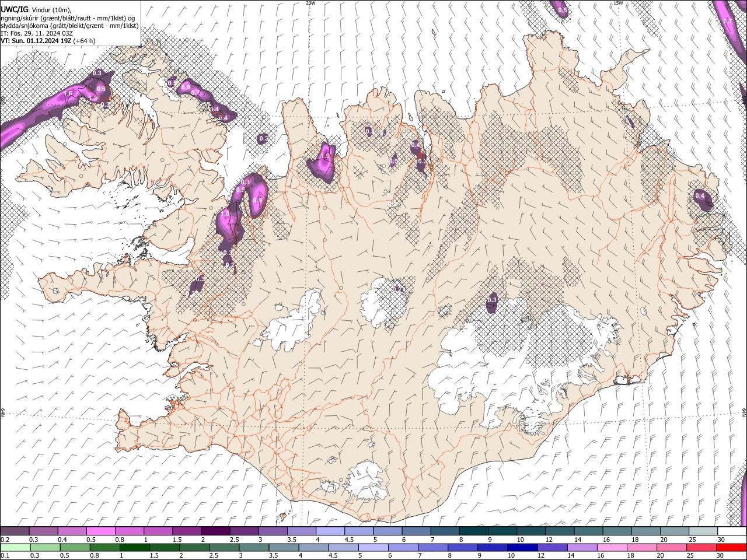Click the '1.2' precipitation value on the map

(x=93, y=98)
